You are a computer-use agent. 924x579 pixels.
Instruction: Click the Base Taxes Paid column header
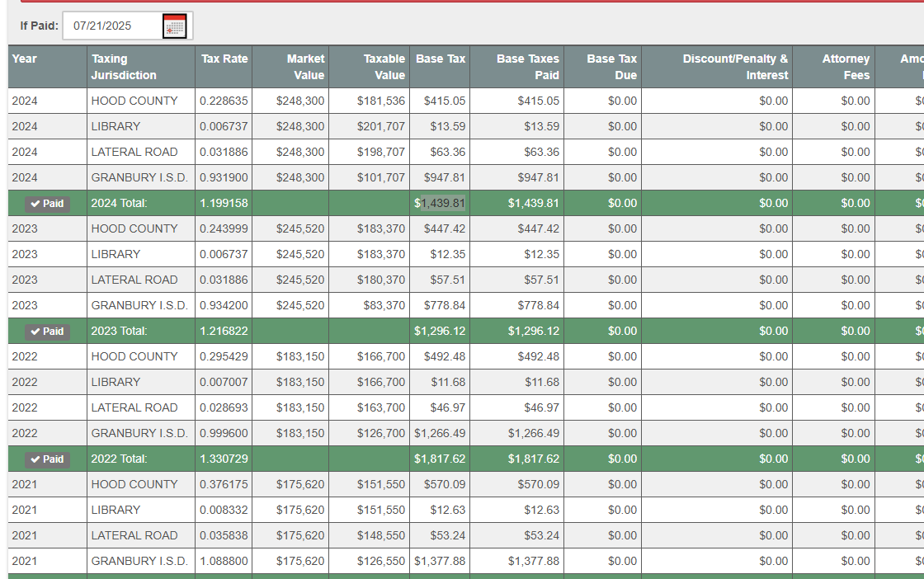point(527,67)
